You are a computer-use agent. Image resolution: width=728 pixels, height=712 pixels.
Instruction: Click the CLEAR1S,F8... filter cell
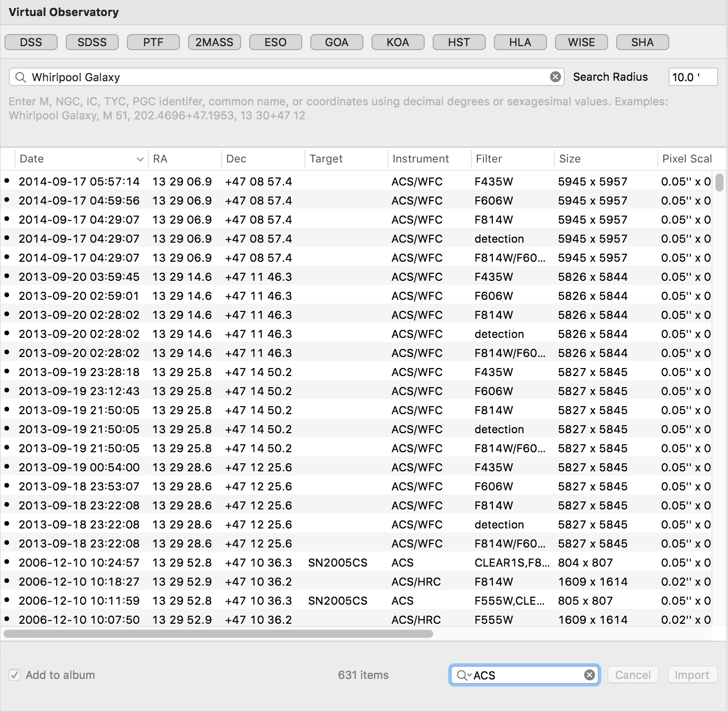[512, 563]
